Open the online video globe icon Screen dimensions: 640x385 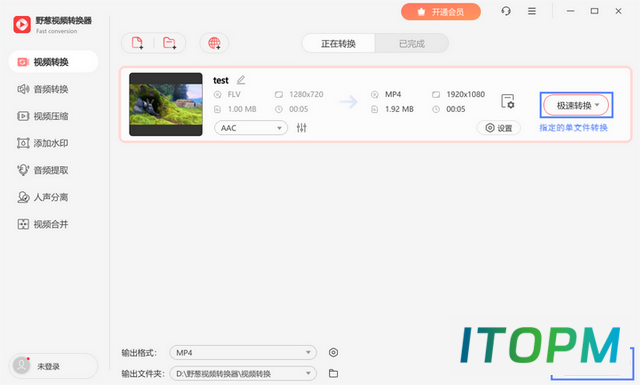pos(214,43)
